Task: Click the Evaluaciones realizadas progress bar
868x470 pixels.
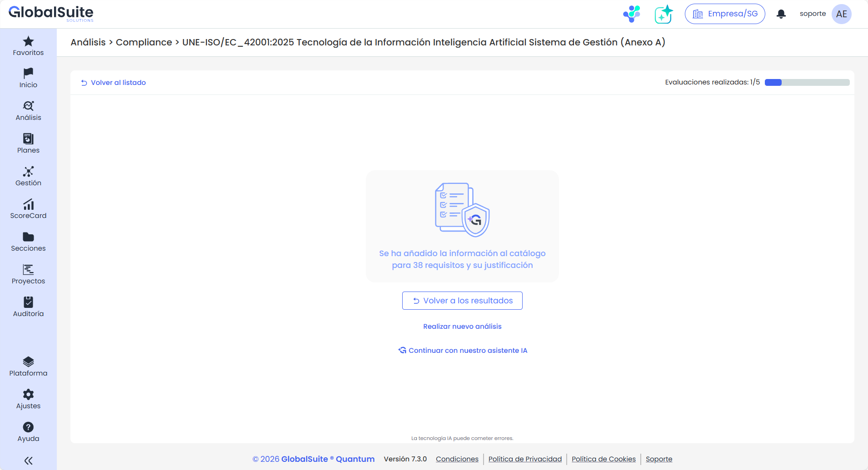Action: click(806, 82)
